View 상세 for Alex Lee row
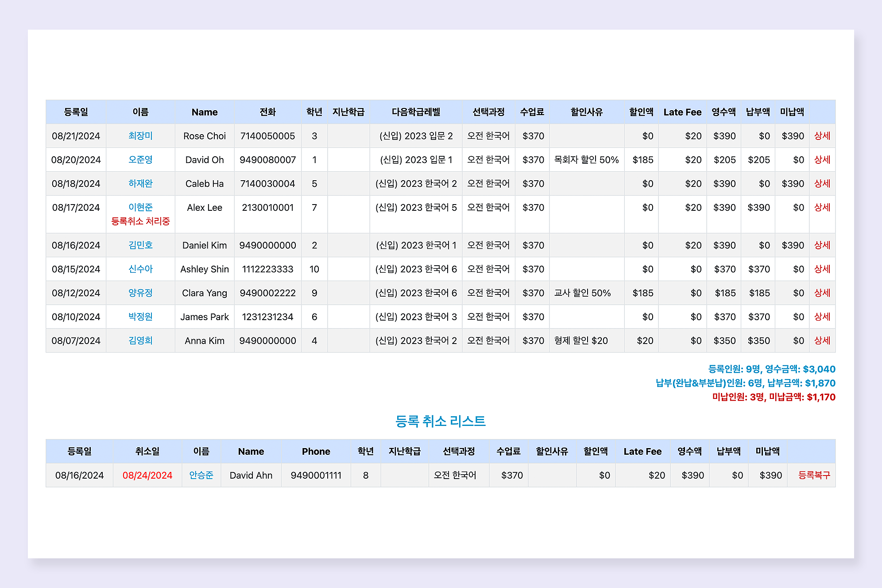 pyautogui.click(x=822, y=207)
